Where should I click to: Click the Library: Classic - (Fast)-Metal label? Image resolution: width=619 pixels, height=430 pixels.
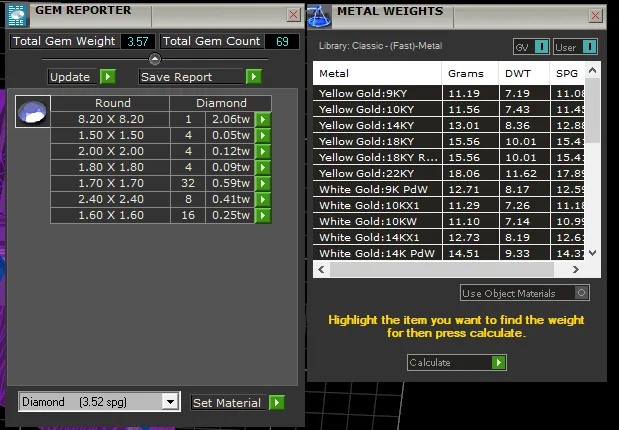coord(380,46)
